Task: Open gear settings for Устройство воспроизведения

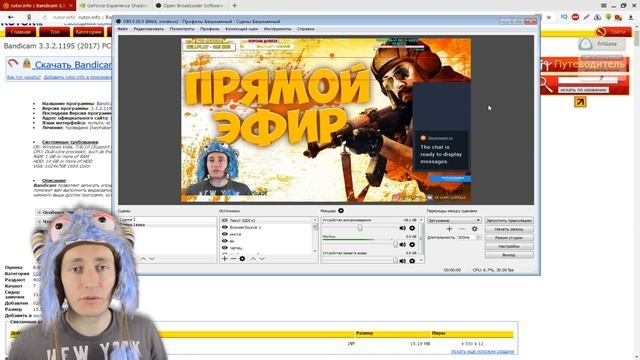Action: [412, 228]
